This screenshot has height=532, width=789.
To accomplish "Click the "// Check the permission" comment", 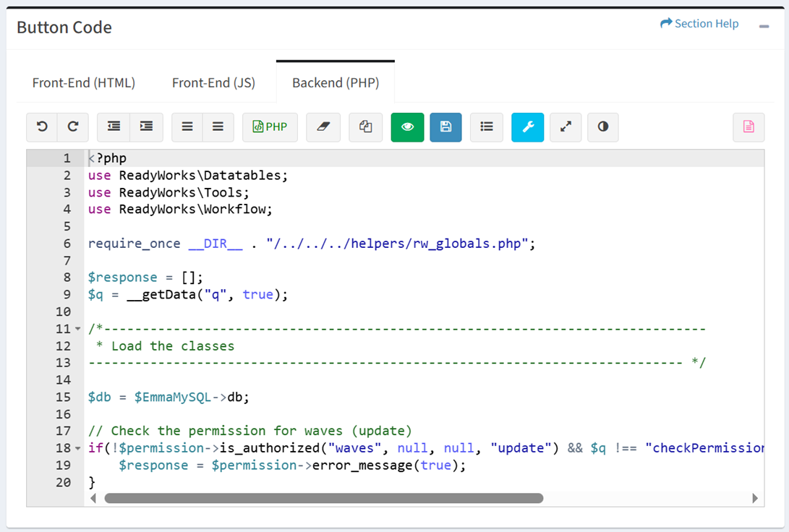I will click(250, 431).
